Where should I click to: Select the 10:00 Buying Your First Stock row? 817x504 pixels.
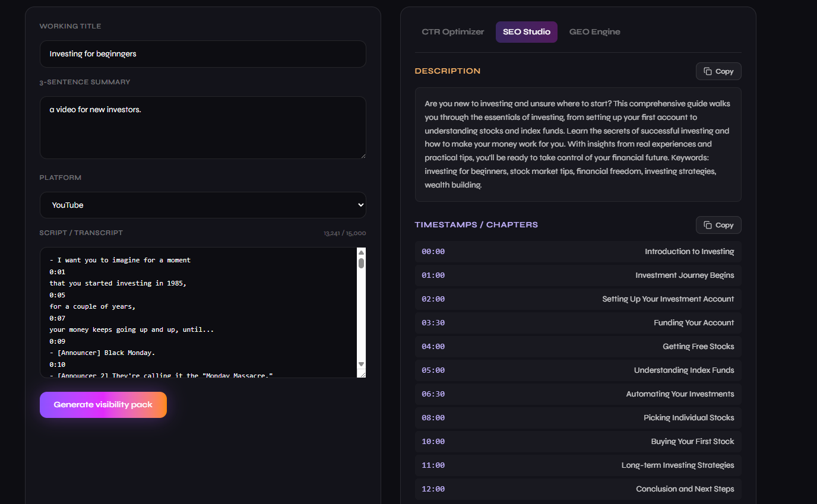point(578,442)
